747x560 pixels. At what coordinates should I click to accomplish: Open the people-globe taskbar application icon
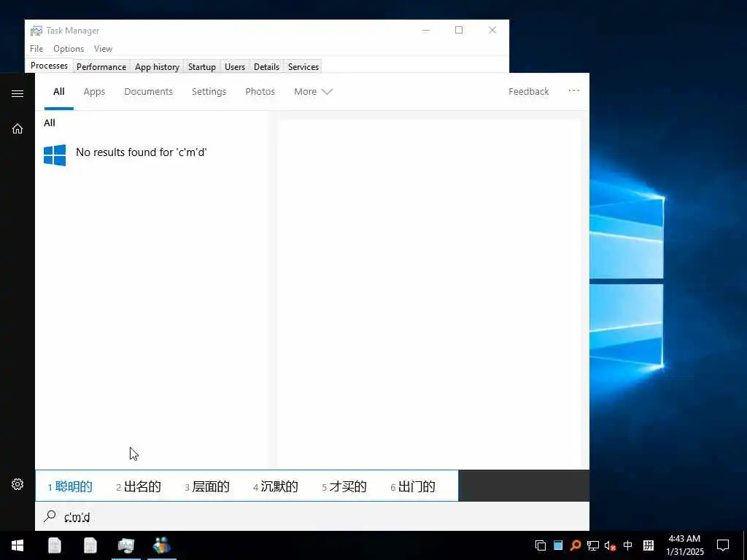161,545
